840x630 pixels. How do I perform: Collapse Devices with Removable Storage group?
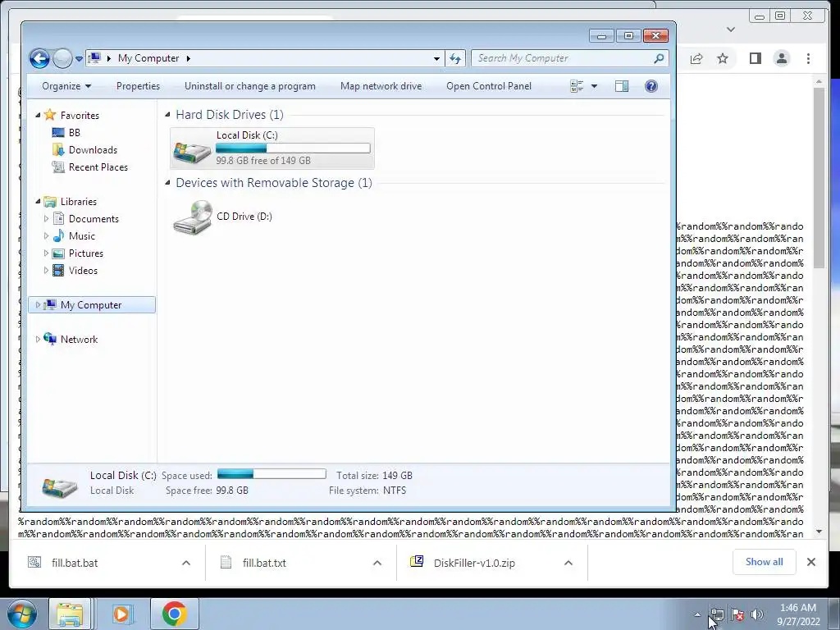[167, 183]
